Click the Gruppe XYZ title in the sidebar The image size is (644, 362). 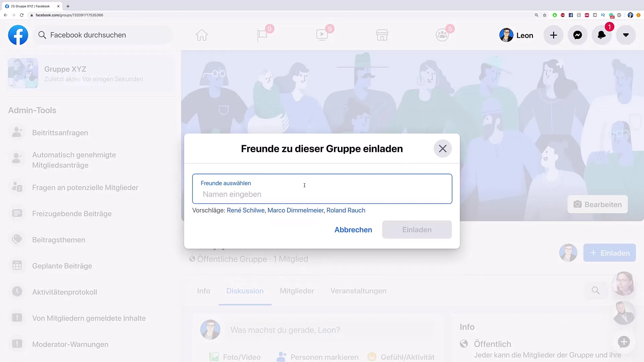65,69
